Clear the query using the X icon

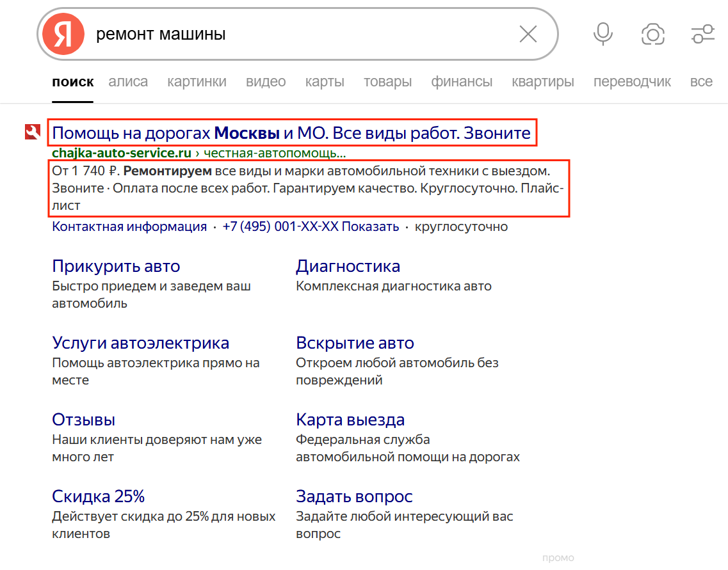[x=528, y=34]
